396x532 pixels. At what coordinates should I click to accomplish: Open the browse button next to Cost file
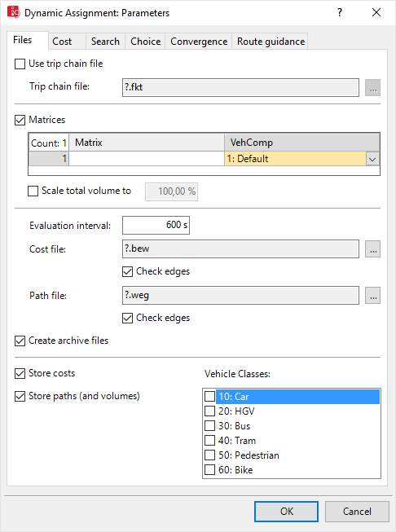click(372, 249)
